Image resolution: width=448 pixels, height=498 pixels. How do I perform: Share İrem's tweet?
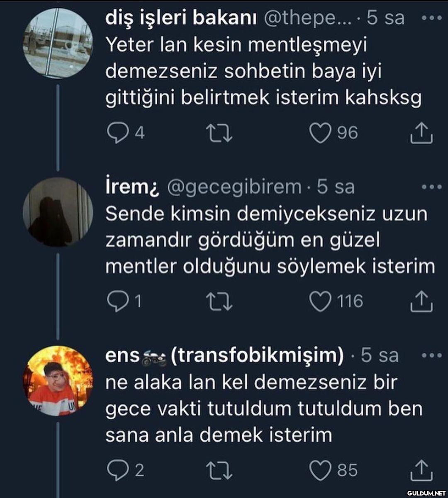pos(421,301)
